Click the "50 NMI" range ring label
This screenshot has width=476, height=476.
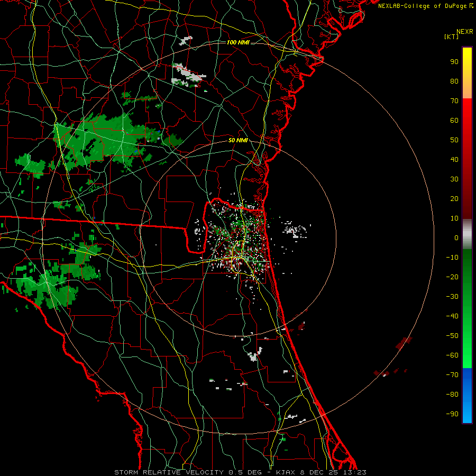pos(238,140)
